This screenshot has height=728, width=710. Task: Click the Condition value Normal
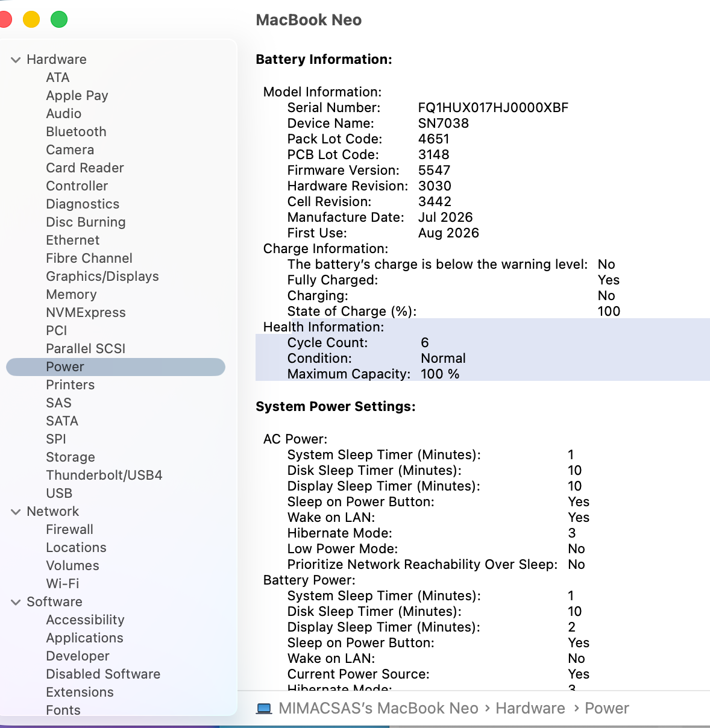tap(443, 359)
